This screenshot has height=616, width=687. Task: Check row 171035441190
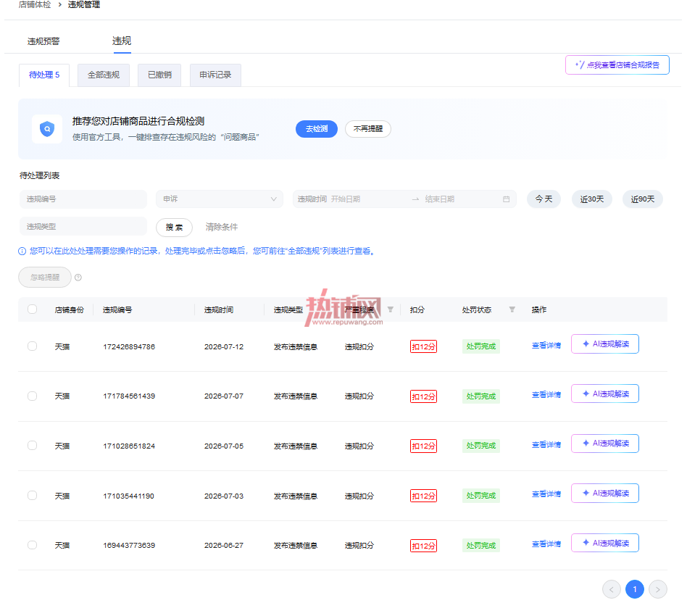click(x=32, y=495)
